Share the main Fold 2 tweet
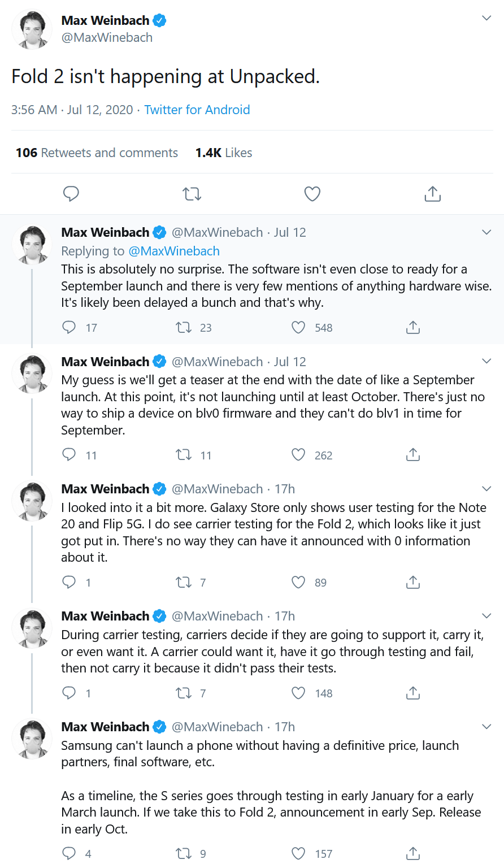504x868 pixels. click(432, 194)
